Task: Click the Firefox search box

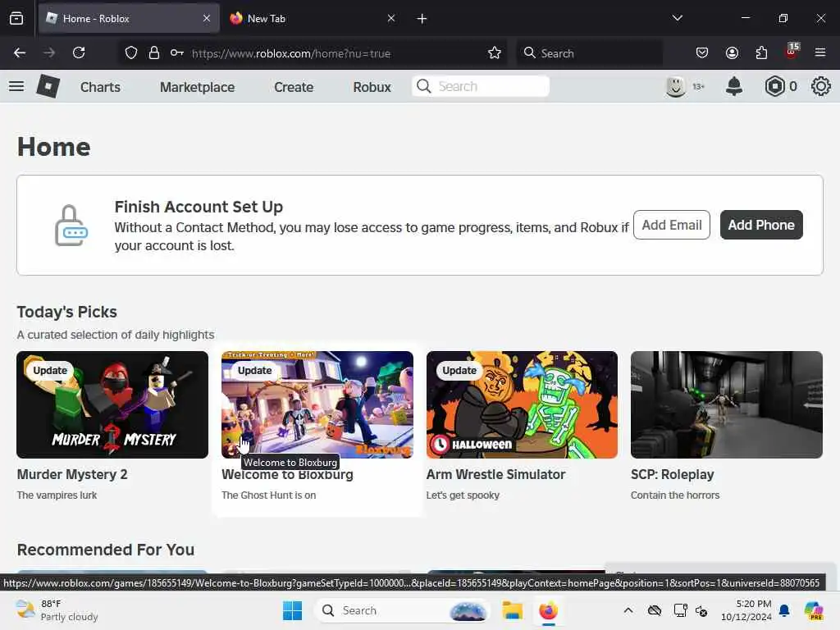Action: click(589, 53)
